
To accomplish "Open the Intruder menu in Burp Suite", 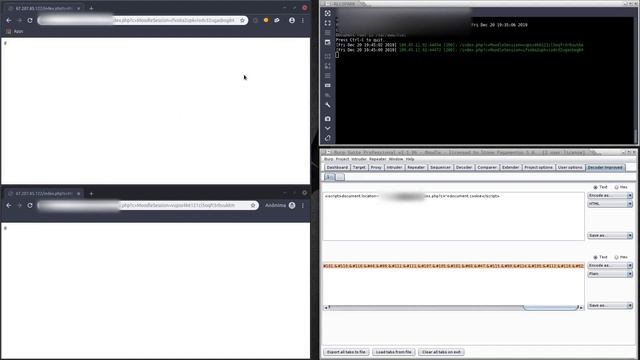I will (359, 159).
